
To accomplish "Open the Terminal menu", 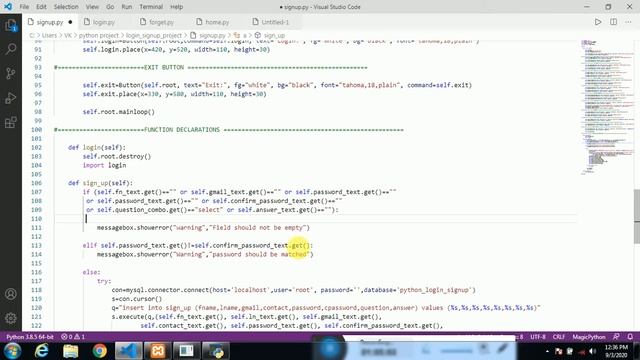I will [151, 7].
